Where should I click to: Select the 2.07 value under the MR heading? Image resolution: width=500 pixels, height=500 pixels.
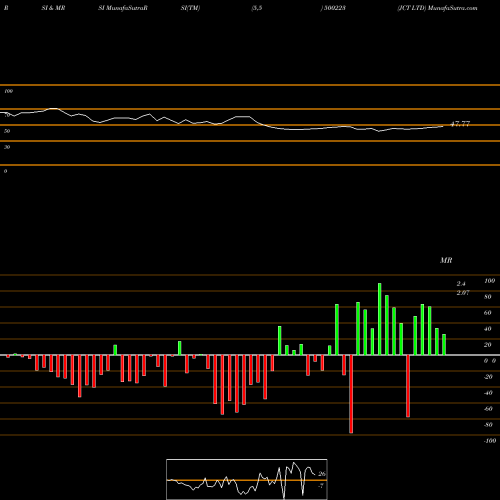point(463,293)
